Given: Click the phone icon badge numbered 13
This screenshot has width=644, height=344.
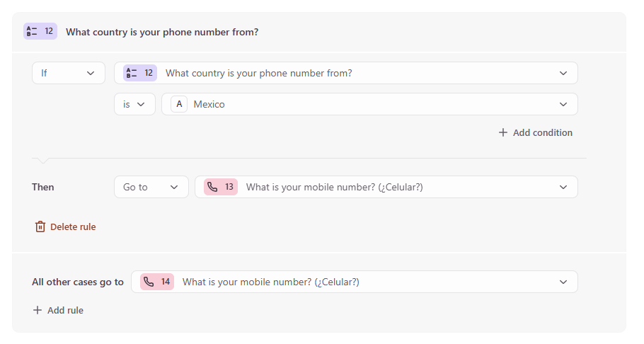Looking at the screenshot, I should tap(221, 187).
